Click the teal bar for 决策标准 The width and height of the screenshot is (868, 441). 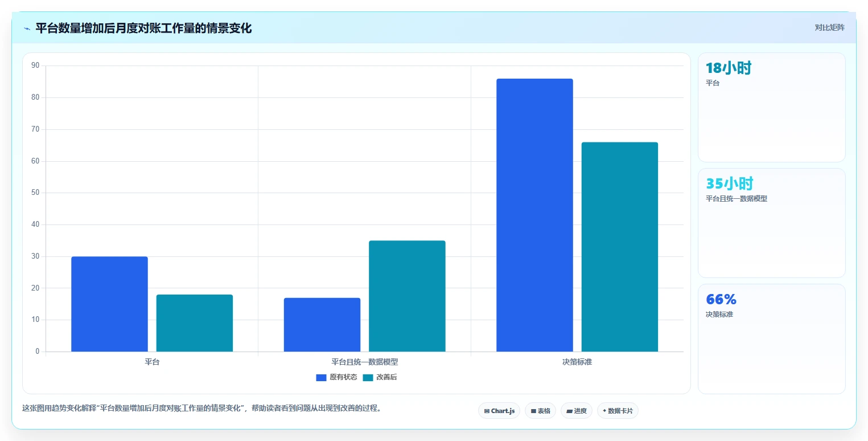pos(620,247)
